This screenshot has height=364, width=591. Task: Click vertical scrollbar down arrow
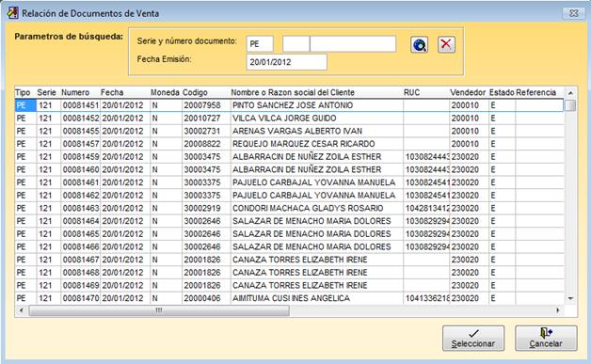point(570,298)
